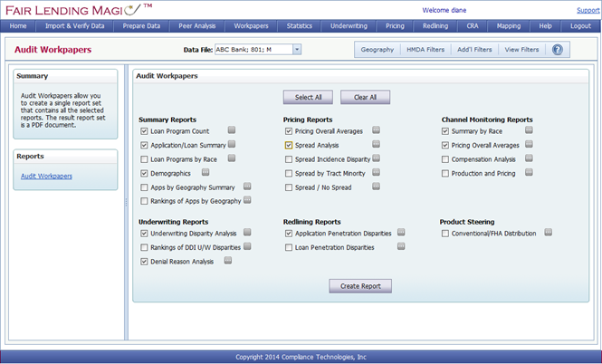Enable the Loan Programs by Race checkbox
Image resolution: width=602 pixels, height=364 pixels.
tap(144, 158)
